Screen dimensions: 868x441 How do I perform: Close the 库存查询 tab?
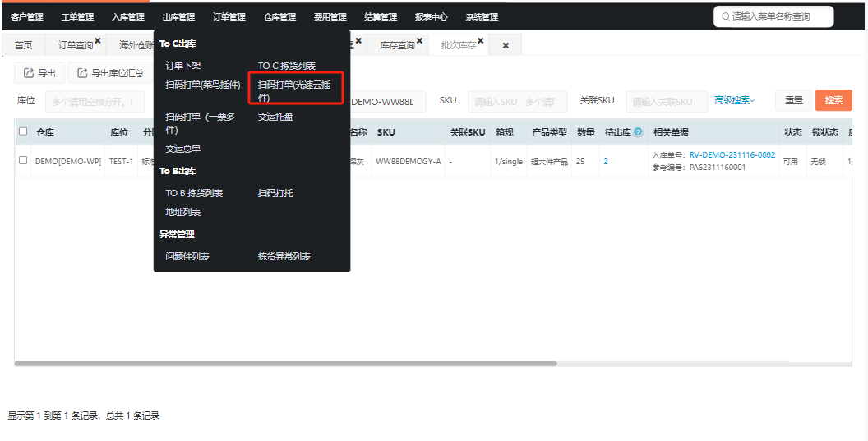pyautogui.click(x=419, y=41)
